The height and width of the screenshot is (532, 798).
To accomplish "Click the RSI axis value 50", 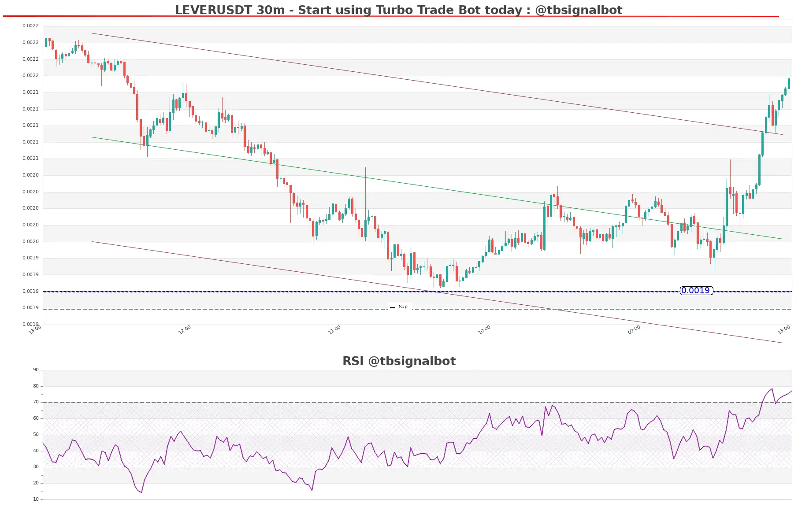I will tap(36, 435).
